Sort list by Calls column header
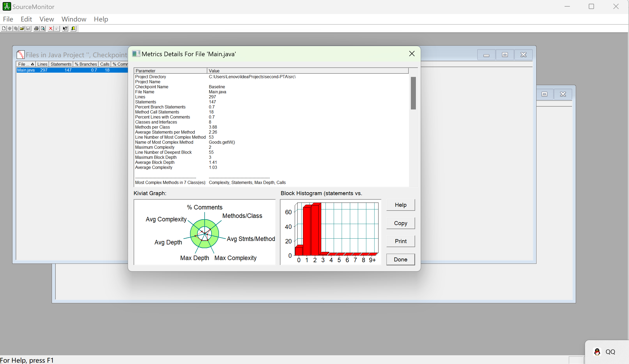 (x=105, y=64)
